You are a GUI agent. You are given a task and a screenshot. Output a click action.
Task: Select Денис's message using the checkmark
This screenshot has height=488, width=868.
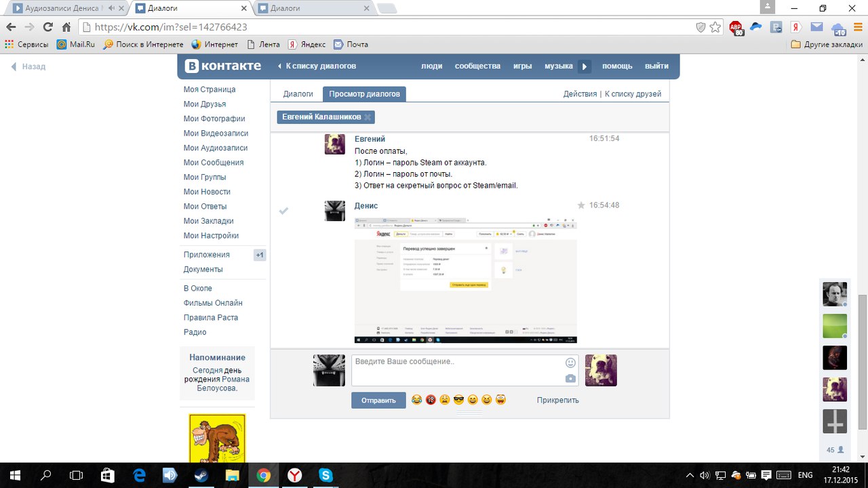(284, 211)
